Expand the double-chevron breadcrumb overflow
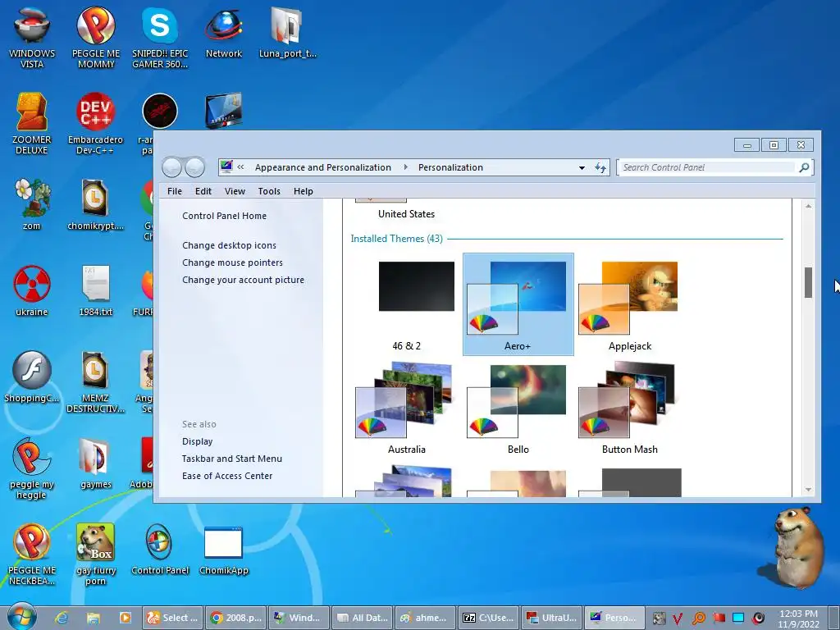The image size is (840, 630). click(240, 167)
